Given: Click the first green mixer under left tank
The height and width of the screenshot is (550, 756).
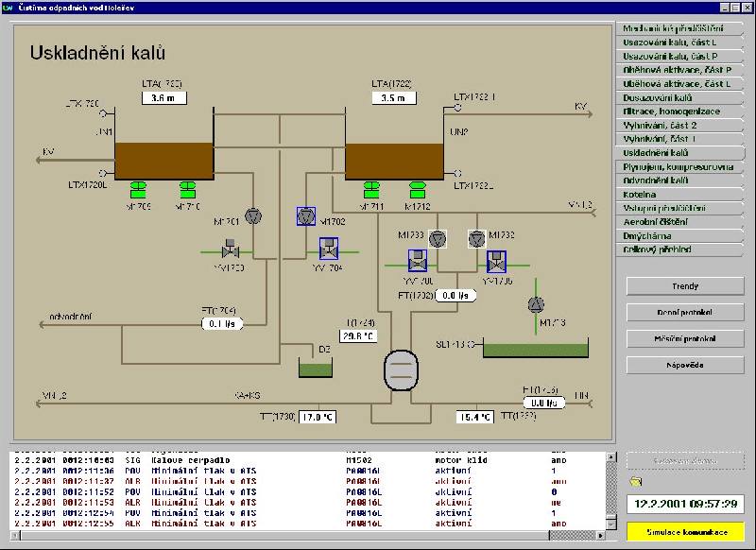Looking at the screenshot, I should pyautogui.click(x=138, y=185).
